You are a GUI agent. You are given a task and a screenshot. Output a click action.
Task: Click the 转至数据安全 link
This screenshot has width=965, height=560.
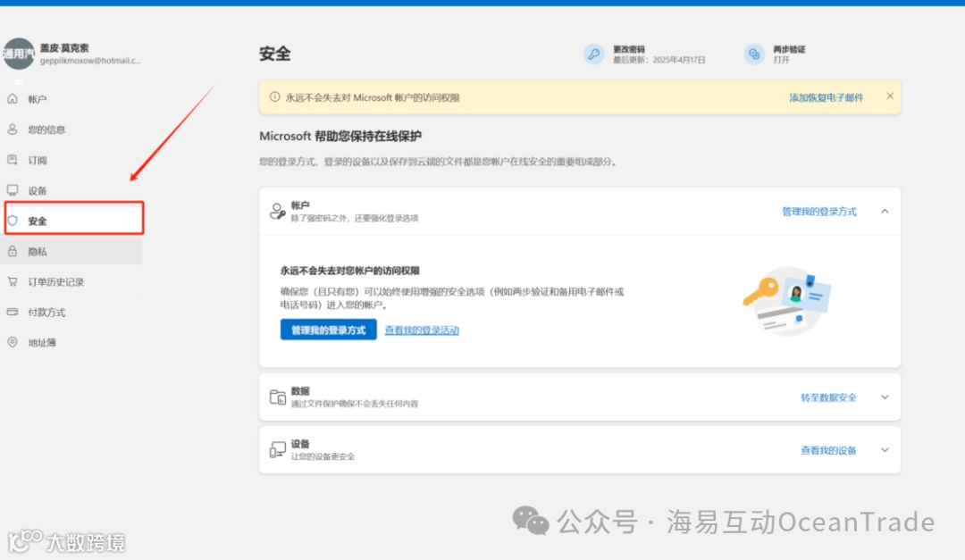(x=828, y=397)
